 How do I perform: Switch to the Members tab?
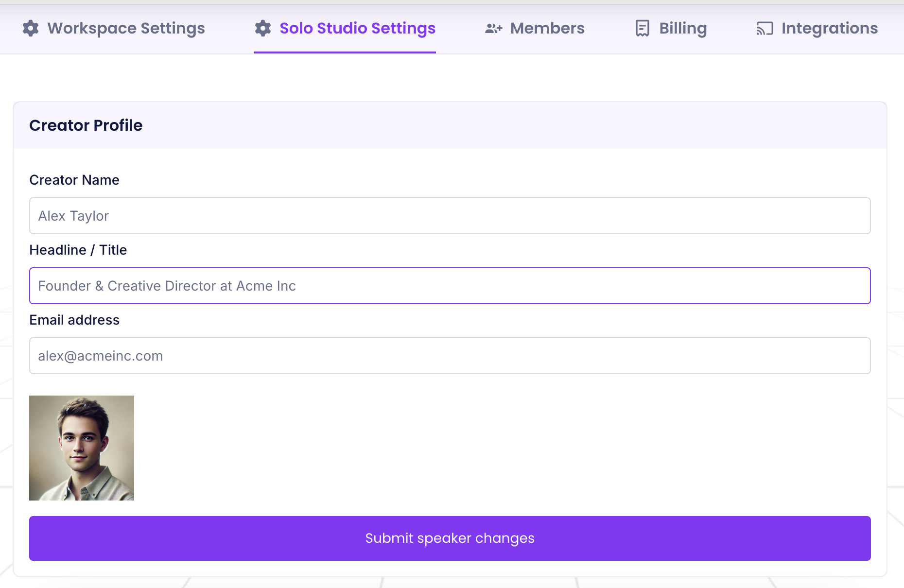(x=535, y=28)
